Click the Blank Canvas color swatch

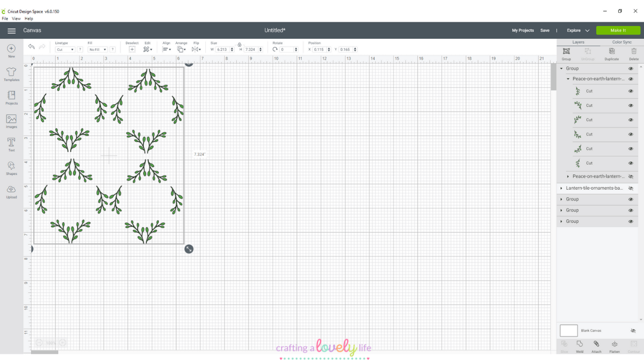click(569, 331)
